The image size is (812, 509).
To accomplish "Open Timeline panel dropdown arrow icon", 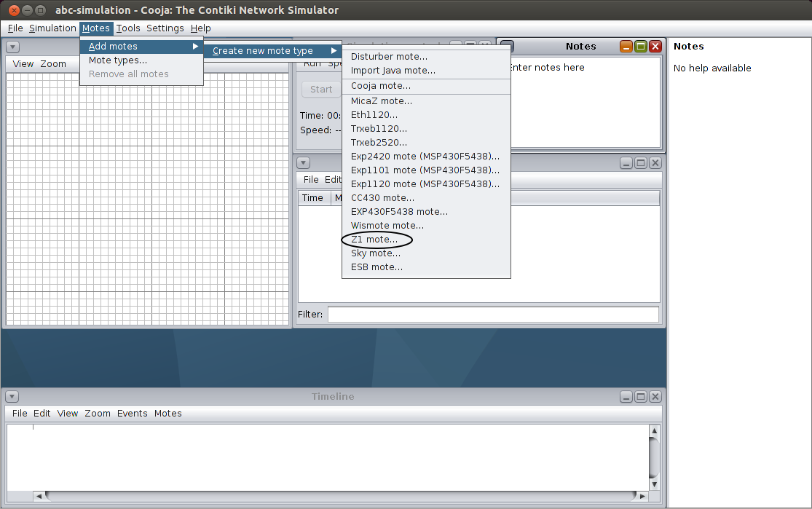I will pos(12,397).
